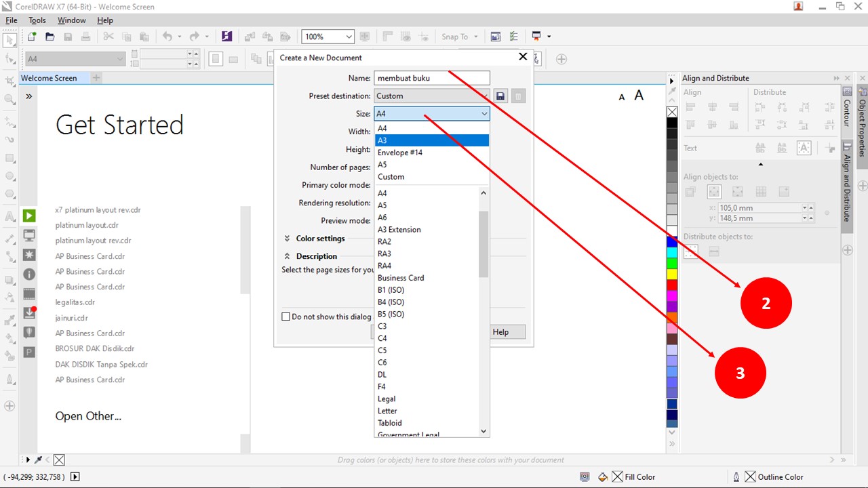
Task: Toggle Align objects to Grid
Action: [x=761, y=192]
